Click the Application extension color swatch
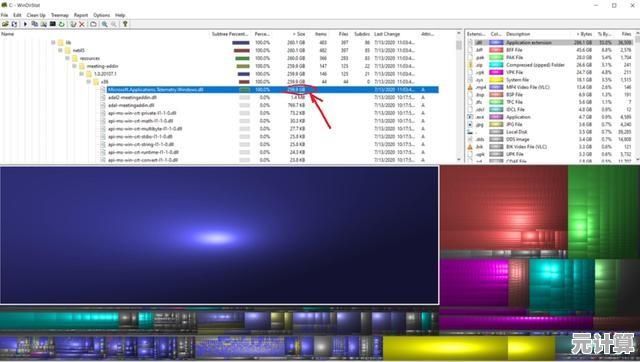 (x=496, y=42)
